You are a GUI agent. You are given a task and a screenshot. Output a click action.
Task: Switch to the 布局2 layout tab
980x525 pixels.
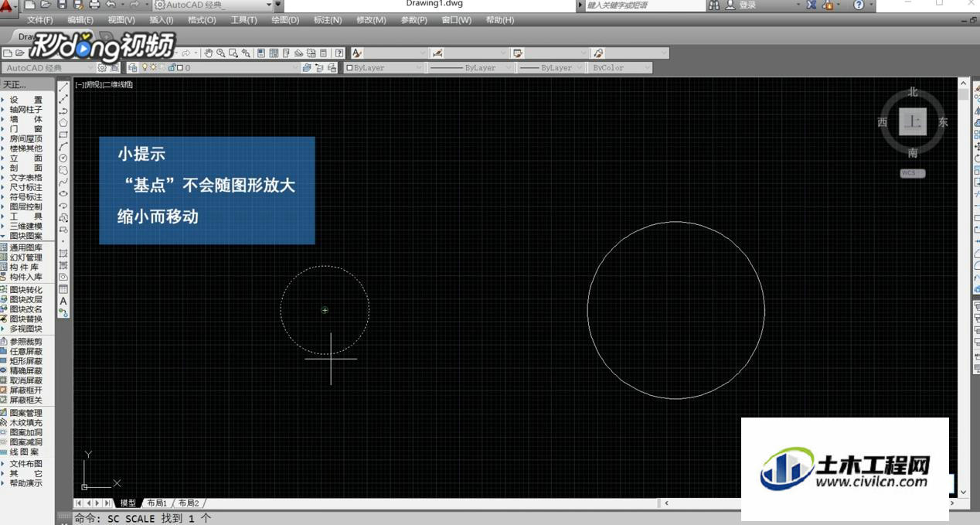189,503
